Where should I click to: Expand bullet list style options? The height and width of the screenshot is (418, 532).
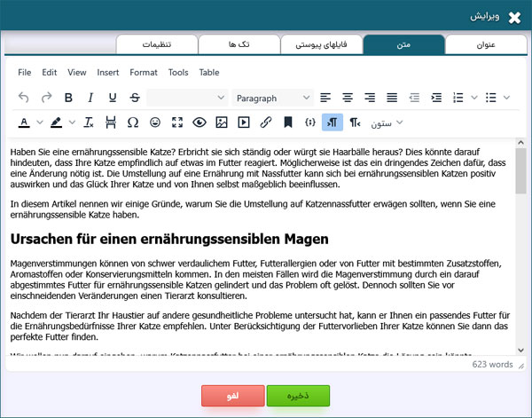click(x=506, y=98)
